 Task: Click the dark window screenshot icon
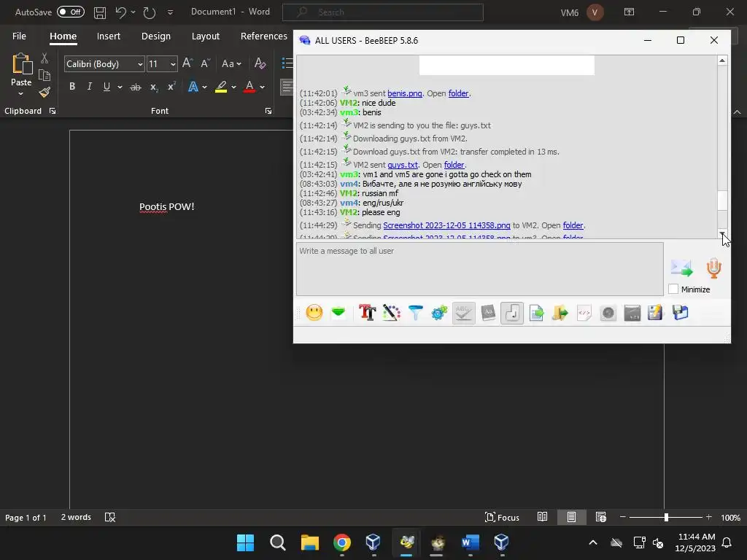(x=632, y=313)
